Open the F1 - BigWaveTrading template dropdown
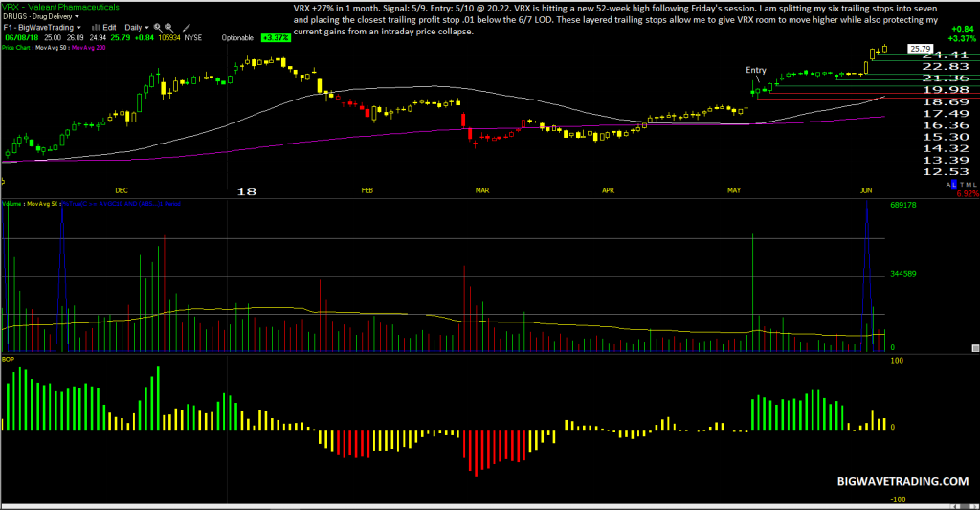The height and width of the screenshot is (510, 980). pos(42,28)
